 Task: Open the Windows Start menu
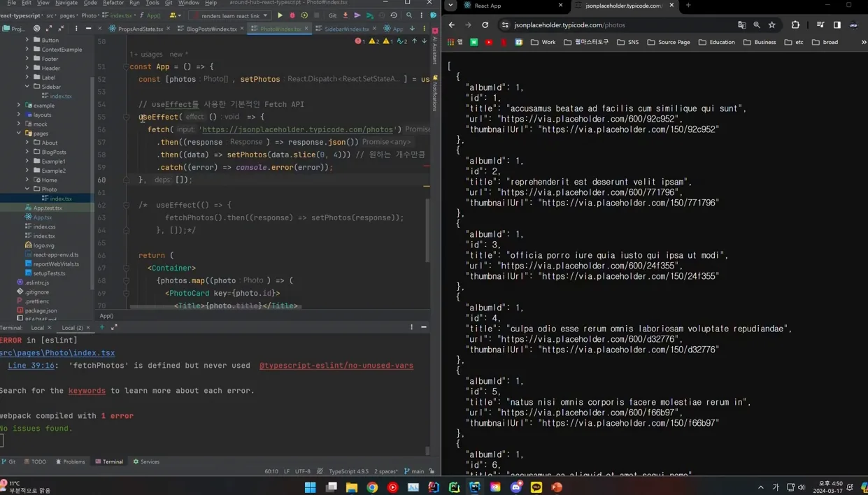pyautogui.click(x=311, y=487)
